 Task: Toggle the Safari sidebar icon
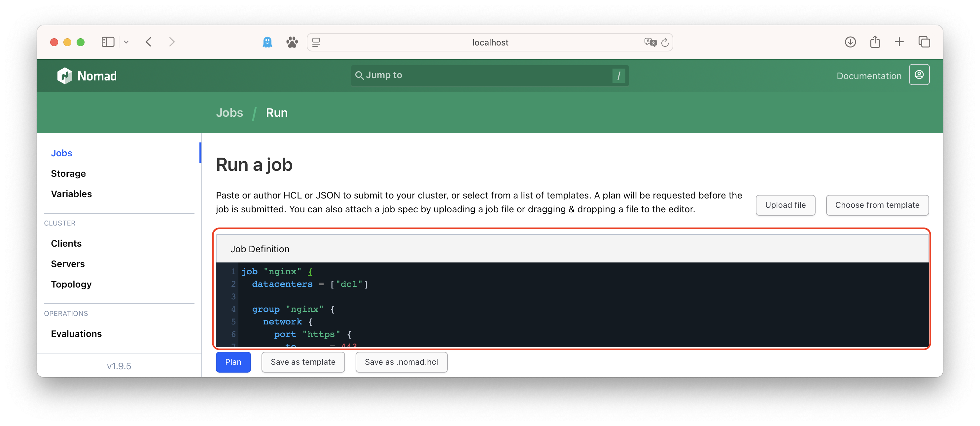pyautogui.click(x=108, y=42)
